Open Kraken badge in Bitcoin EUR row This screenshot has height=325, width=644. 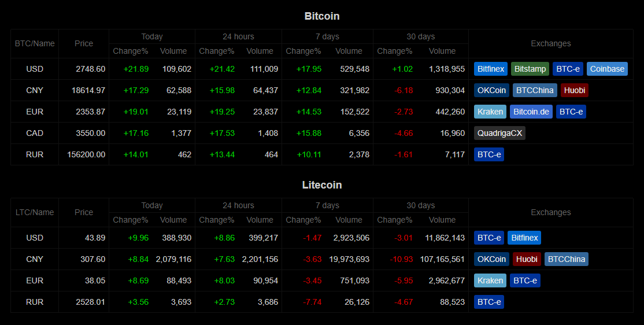click(x=490, y=112)
